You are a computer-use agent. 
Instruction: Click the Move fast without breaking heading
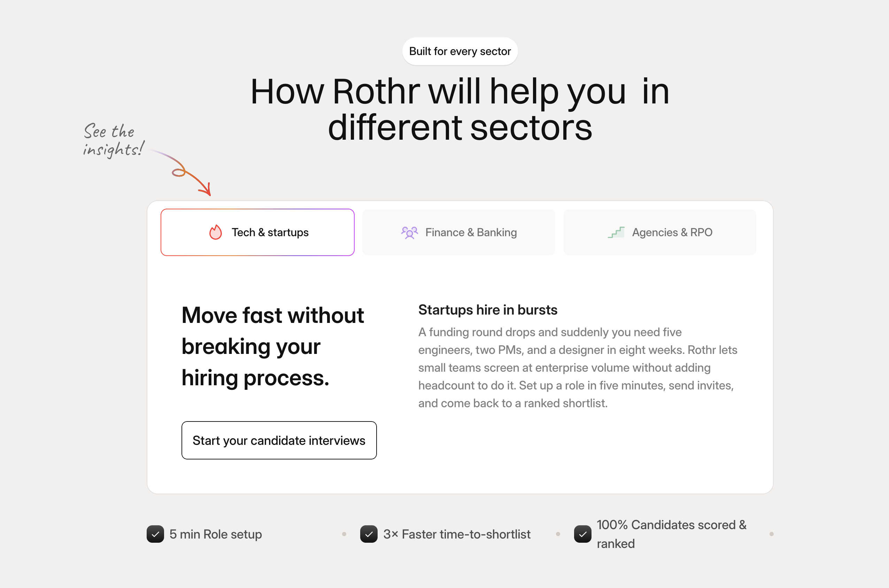273,346
